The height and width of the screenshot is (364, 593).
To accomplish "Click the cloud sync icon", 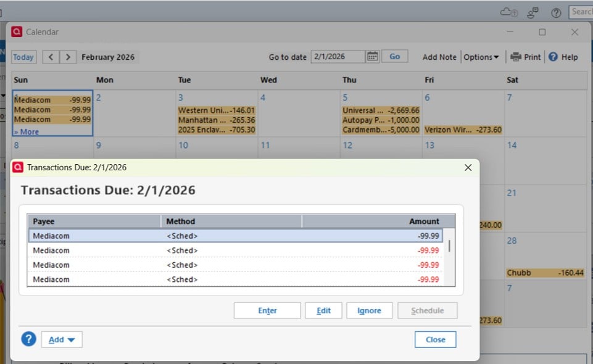I will 508,12.
